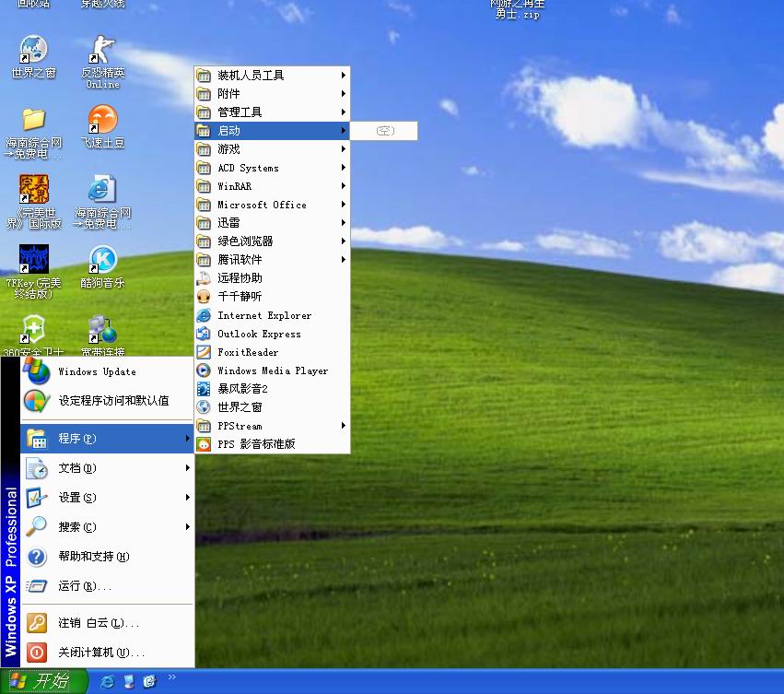Screen dimensions: 784x694
Task: Expand the 绿色浏览器 program folder
Action: pos(272,241)
